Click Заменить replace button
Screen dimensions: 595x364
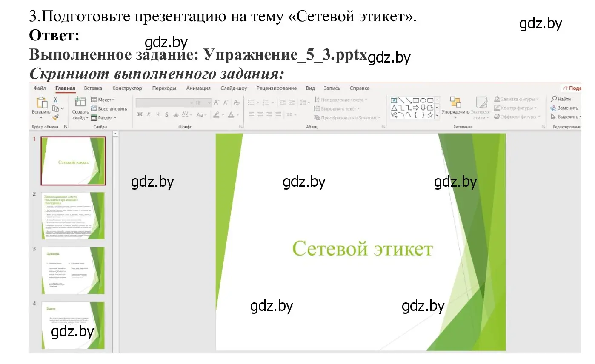(x=564, y=108)
